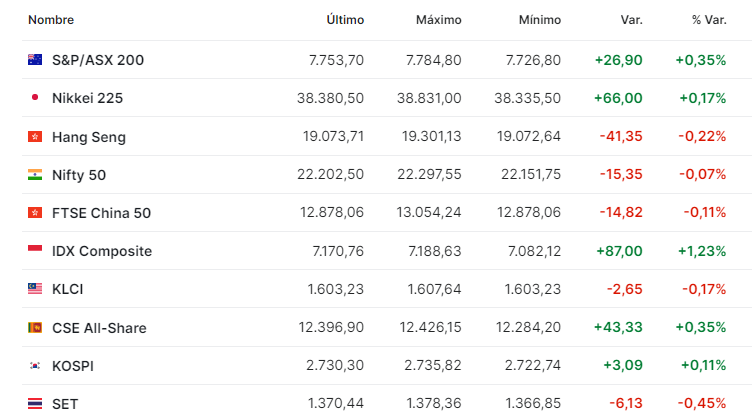Sort the table by Nombre column header
752x416 pixels.
coord(51,20)
